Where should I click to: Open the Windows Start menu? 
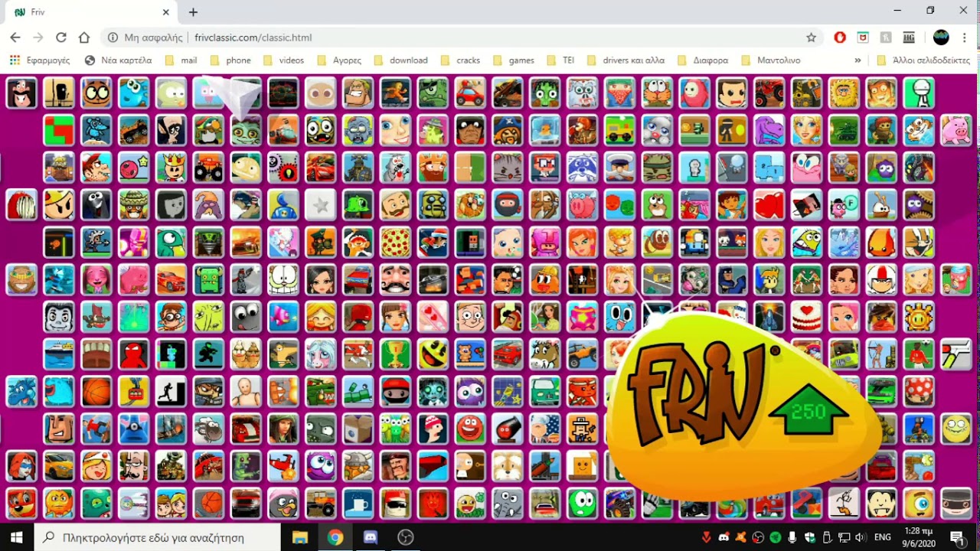point(16,537)
